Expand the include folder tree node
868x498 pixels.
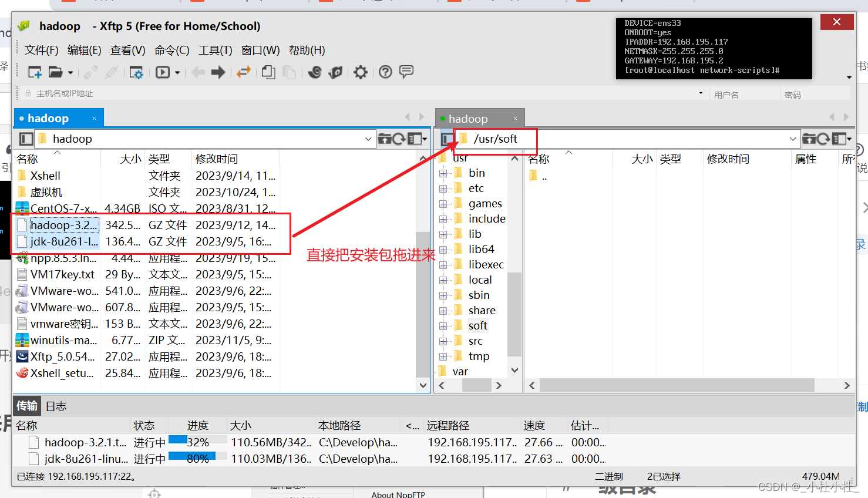[x=443, y=219]
